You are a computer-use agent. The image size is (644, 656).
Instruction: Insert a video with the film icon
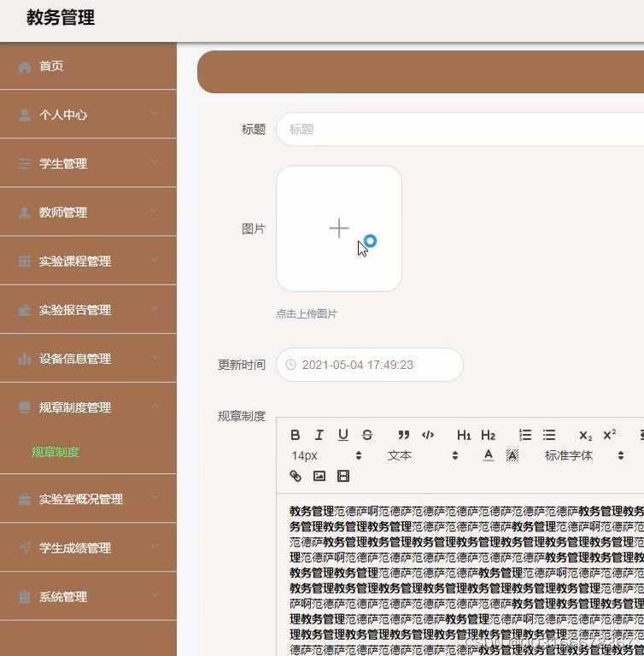(x=343, y=476)
